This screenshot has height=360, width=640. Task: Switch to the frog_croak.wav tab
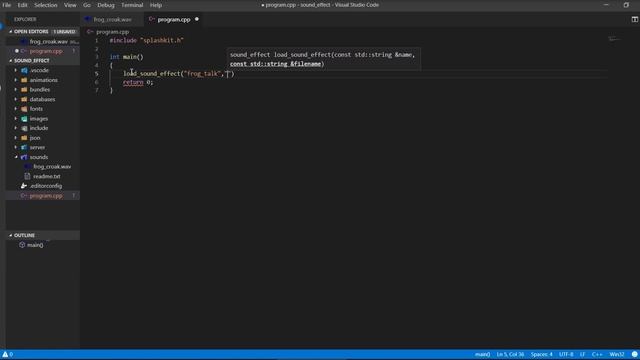112,19
